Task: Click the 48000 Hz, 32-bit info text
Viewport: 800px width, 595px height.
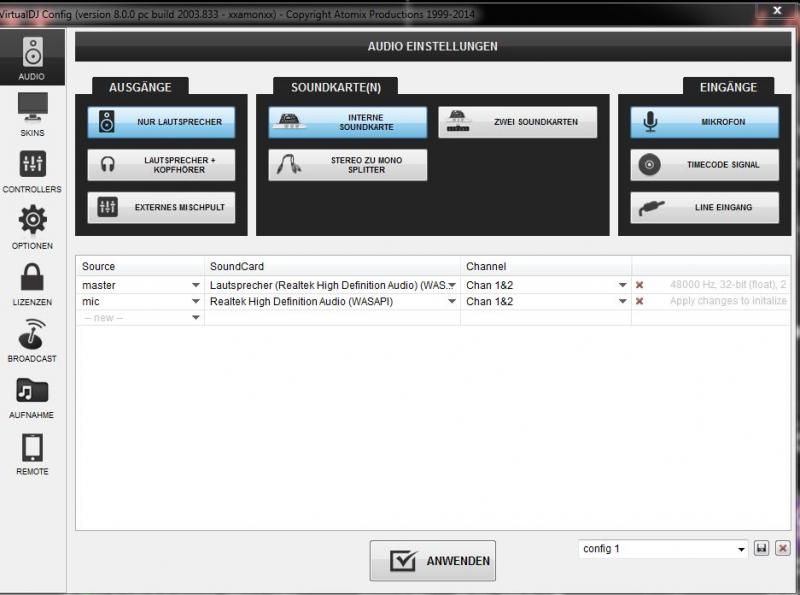Action: coord(728,285)
